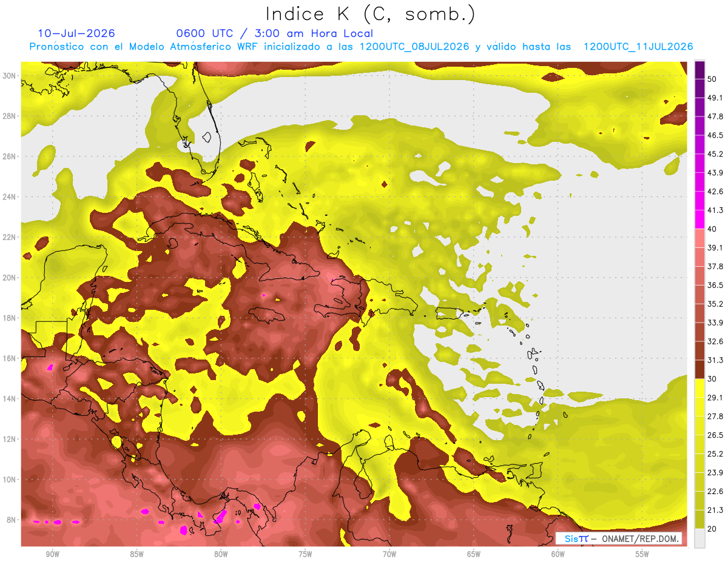Click the latitude label "8N"
The height and width of the screenshot is (562, 728).
point(11,520)
